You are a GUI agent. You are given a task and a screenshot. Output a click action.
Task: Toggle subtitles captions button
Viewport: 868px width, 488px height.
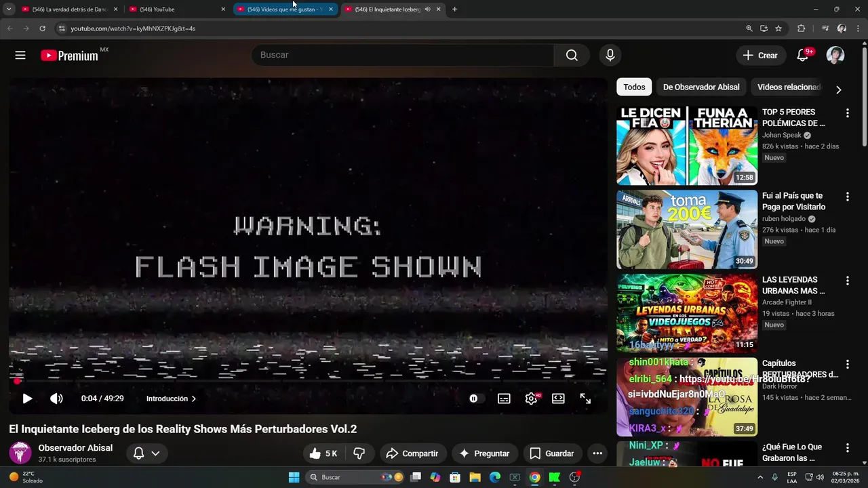[504, 399]
